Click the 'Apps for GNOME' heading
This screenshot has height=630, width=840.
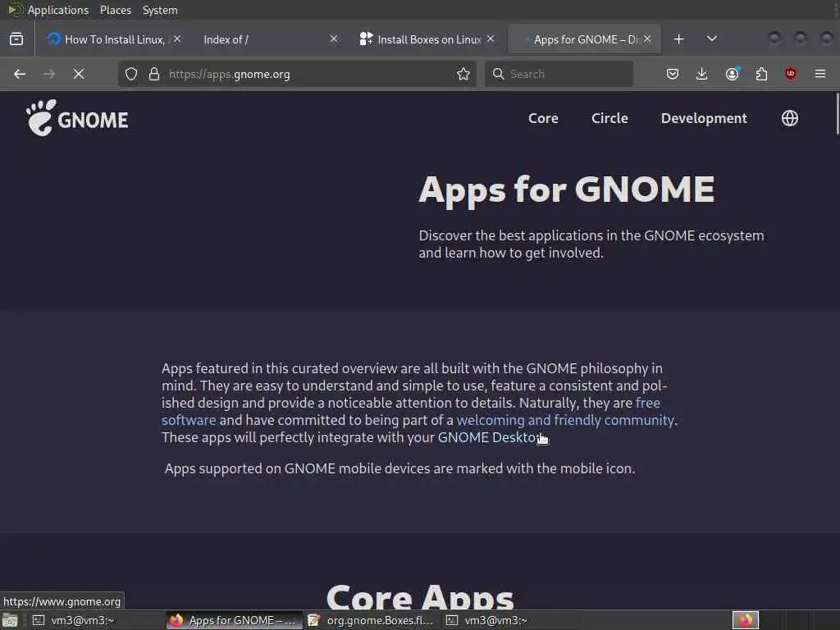coord(566,189)
